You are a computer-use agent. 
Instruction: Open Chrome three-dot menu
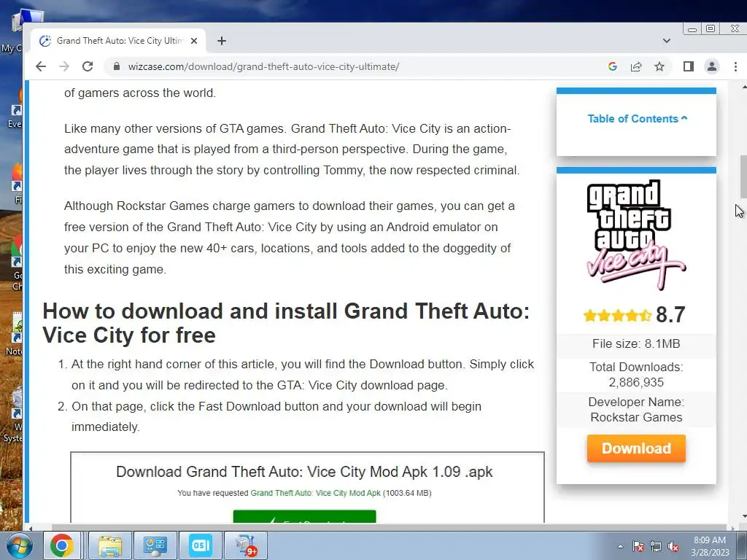[735, 66]
